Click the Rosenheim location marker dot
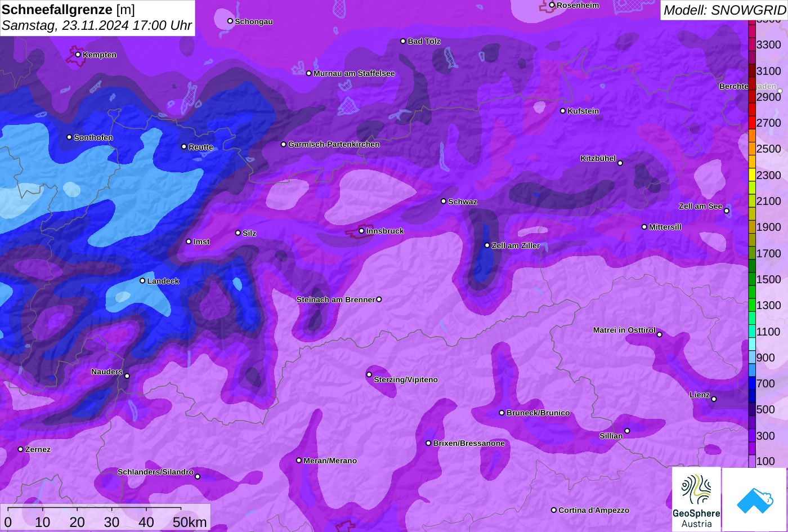This screenshot has height=532, width=788. click(x=552, y=5)
